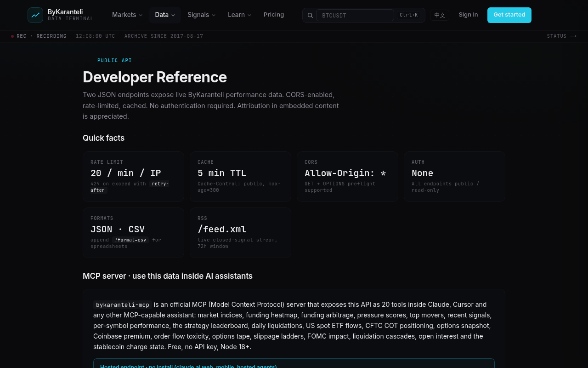Click the Developer Reference heading
Image resolution: width=588 pixels, height=368 pixels.
[x=155, y=77]
